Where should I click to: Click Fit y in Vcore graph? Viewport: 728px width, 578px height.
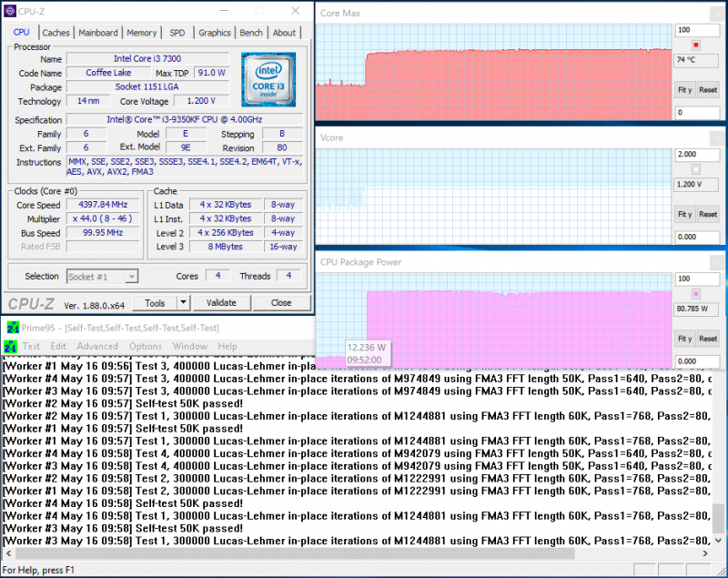click(685, 214)
